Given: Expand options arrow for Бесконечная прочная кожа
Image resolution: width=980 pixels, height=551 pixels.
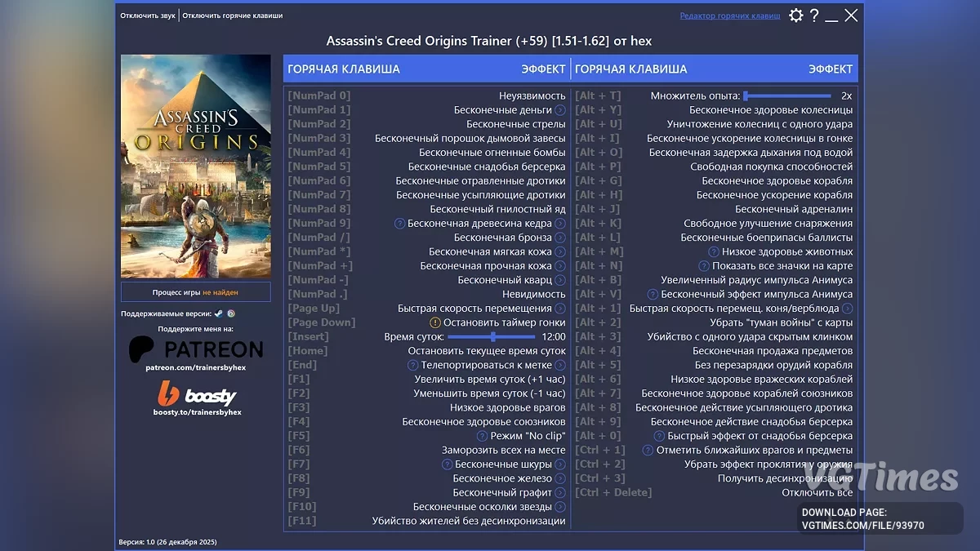Looking at the screenshot, I should point(560,266).
